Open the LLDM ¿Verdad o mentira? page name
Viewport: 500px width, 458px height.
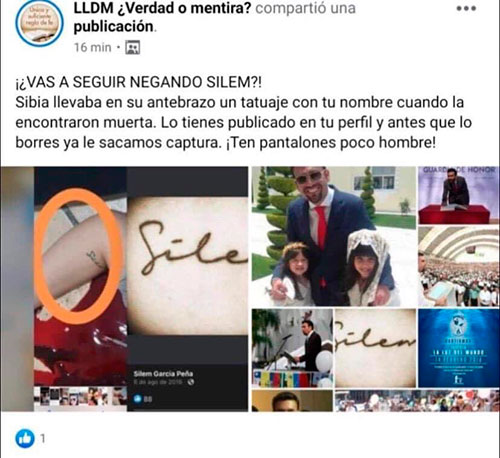[162, 8]
